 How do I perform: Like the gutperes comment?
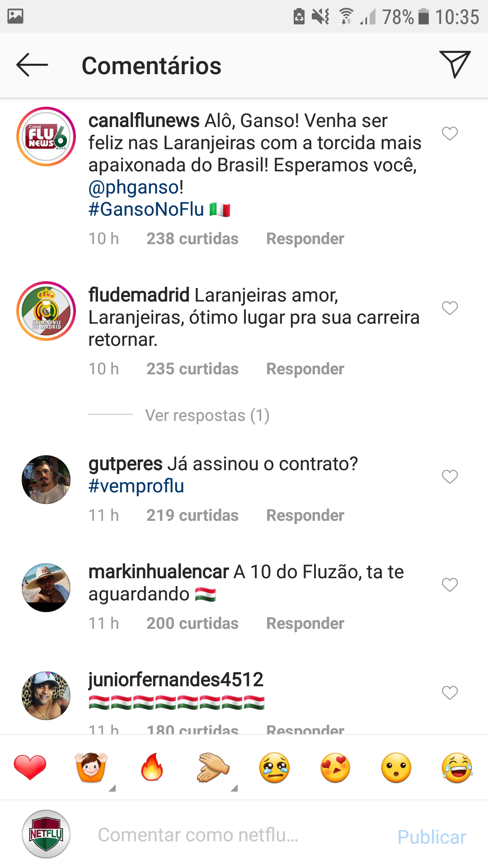[x=450, y=477]
